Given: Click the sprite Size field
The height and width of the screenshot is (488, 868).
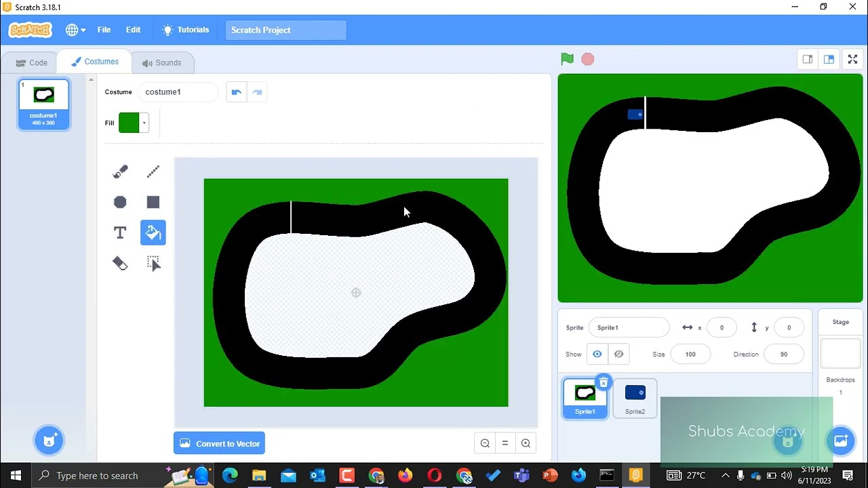Looking at the screenshot, I should pyautogui.click(x=690, y=354).
